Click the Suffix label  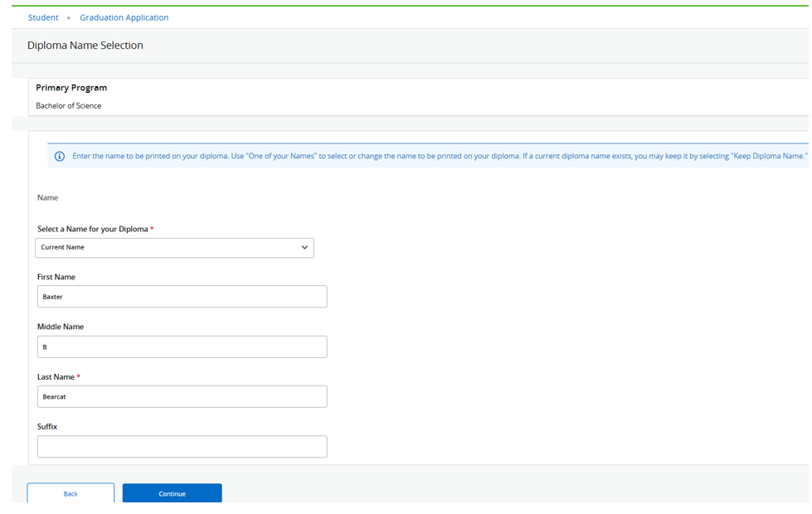tap(47, 427)
